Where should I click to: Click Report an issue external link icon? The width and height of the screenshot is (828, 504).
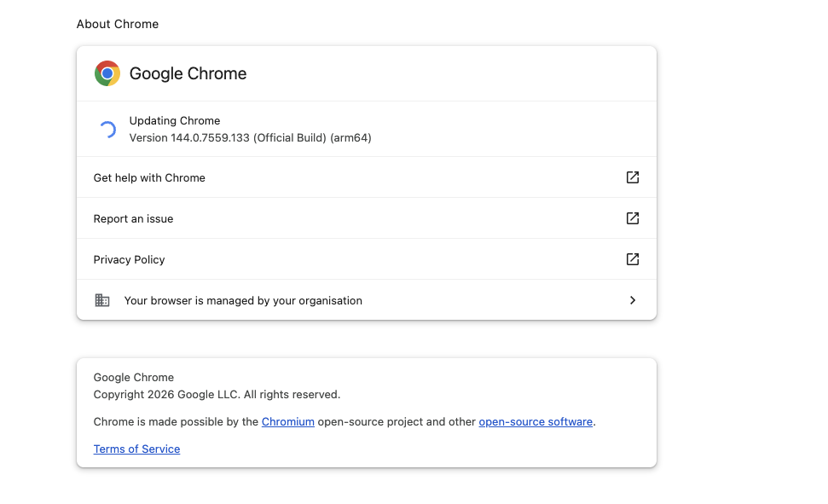pyautogui.click(x=633, y=218)
